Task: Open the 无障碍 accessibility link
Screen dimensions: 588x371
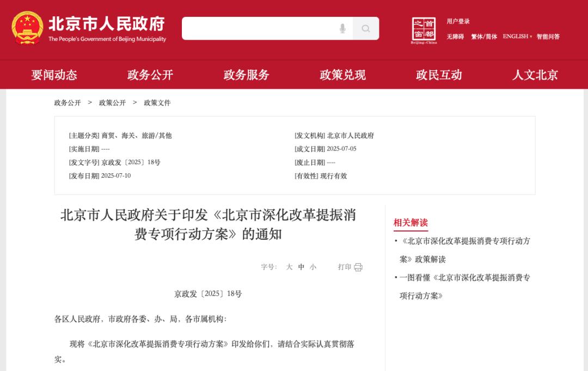Action: [455, 37]
